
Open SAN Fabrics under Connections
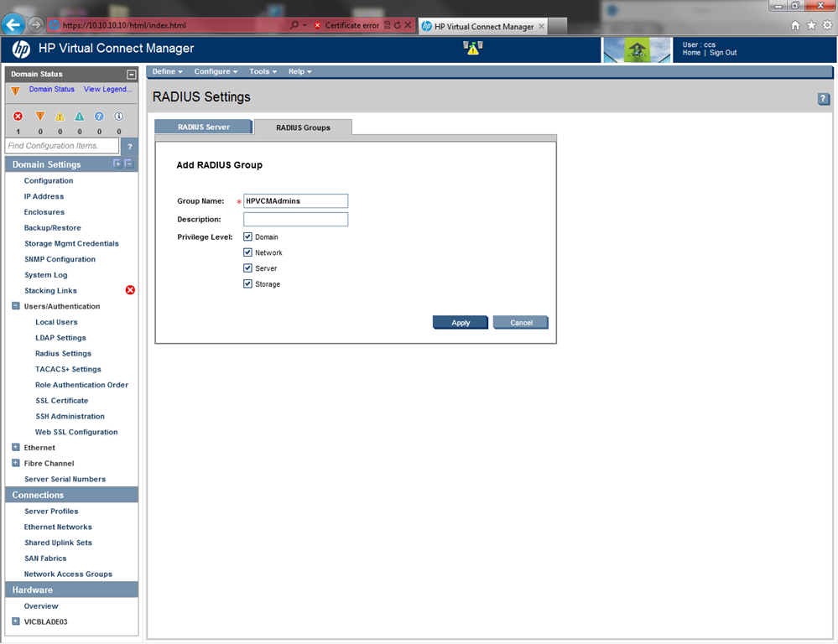pos(45,558)
